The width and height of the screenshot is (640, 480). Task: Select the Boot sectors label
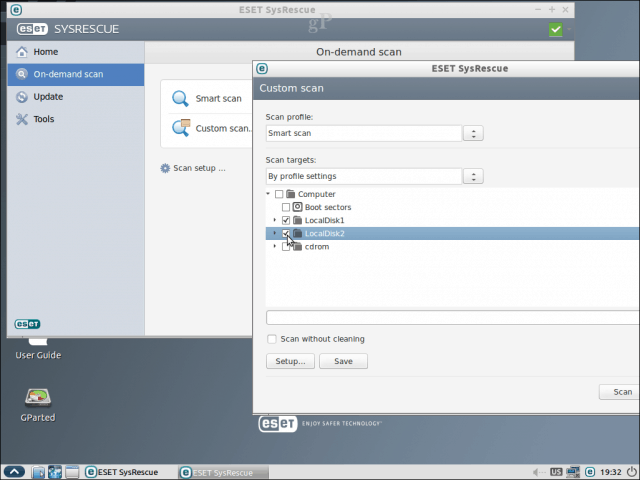coord(328,207)
